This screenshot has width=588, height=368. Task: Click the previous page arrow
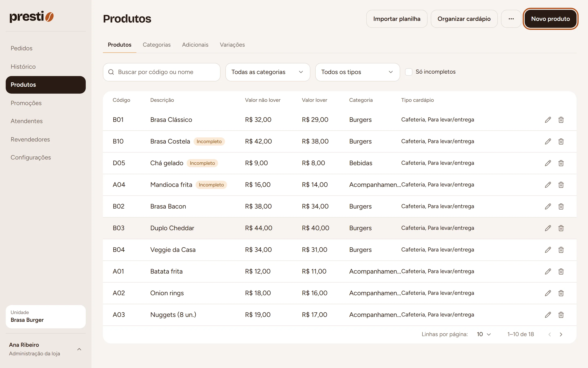click(549, 334)
